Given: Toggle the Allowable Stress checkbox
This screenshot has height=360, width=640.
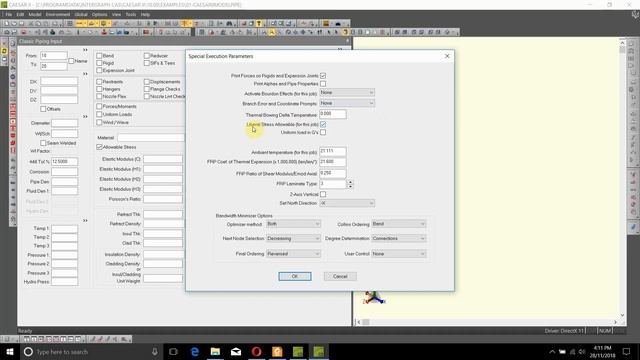Looking at the screenshot, I should pos(99,147).
